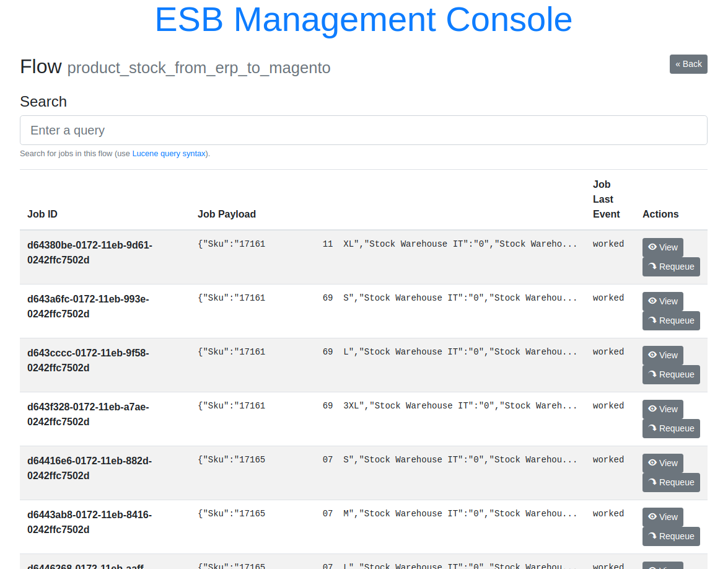Requeue job d643a6fc-0172-11eb-993e
Screen dimensions: 728x569
coord(671,320)
